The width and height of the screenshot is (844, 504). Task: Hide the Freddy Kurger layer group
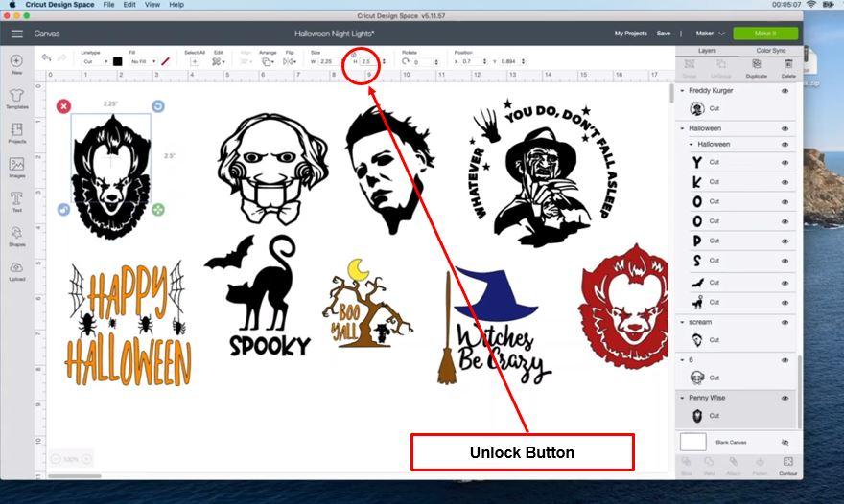[x=785, y=91]
